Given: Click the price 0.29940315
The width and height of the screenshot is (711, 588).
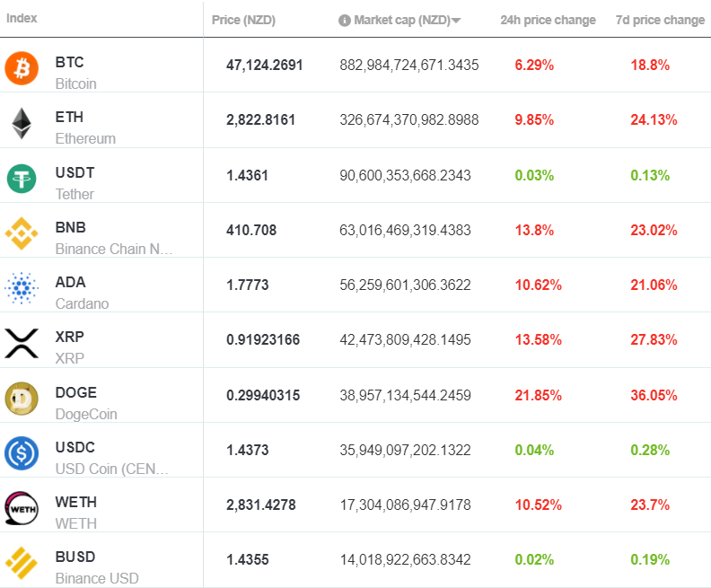Looking at the screenshot, I should 263,395.
